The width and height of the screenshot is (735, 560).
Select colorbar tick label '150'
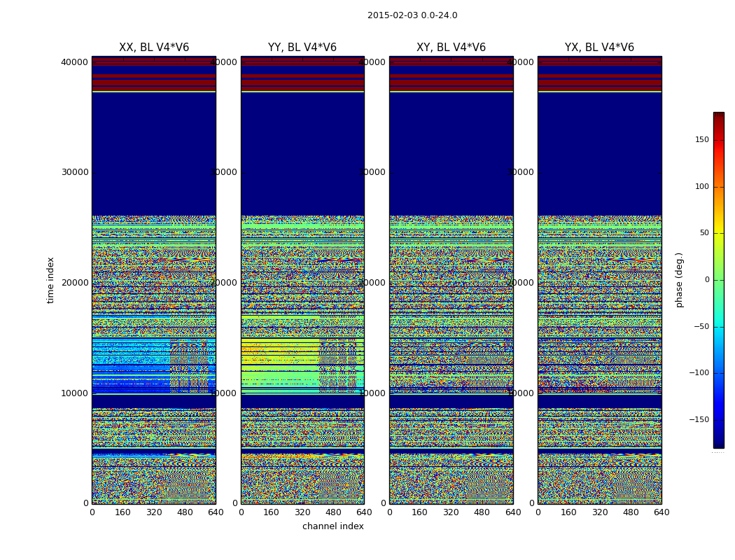702,139
